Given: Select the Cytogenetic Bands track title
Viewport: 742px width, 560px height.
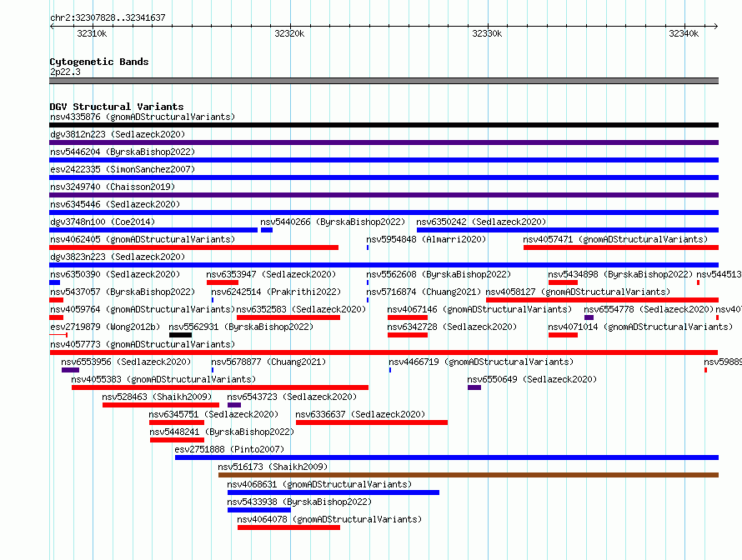Looking at the screenshot, I should (x=99, y=62).
